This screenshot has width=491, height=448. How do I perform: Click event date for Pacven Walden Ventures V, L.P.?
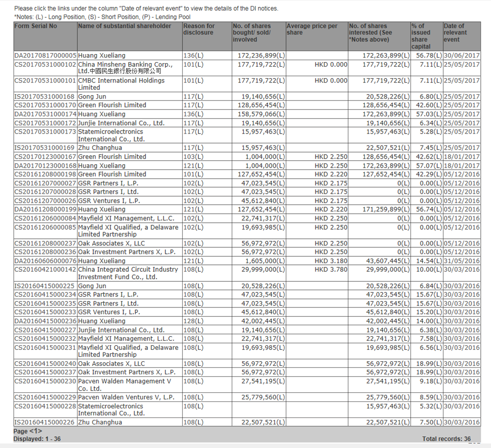[x=461, y=397]
